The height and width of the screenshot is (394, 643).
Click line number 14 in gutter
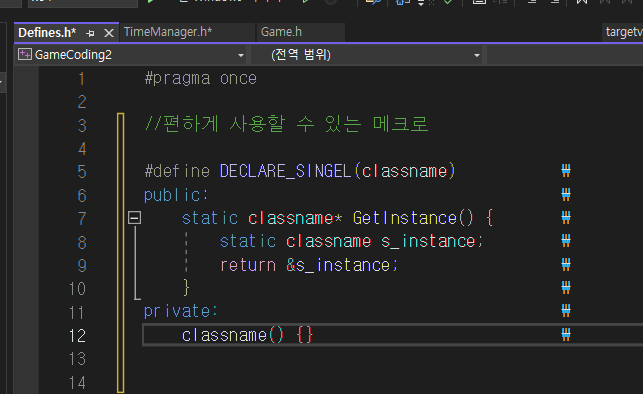(77, 383)
